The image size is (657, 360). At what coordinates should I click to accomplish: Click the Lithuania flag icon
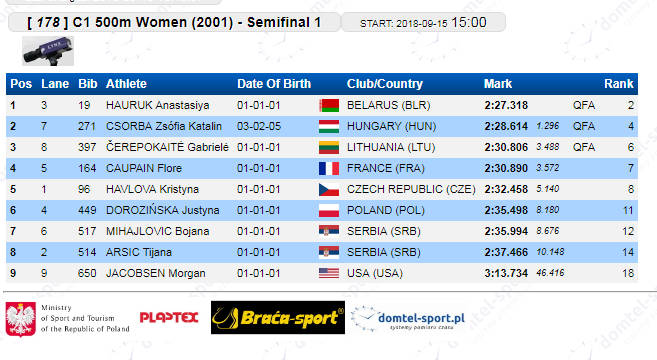[329, 147]
